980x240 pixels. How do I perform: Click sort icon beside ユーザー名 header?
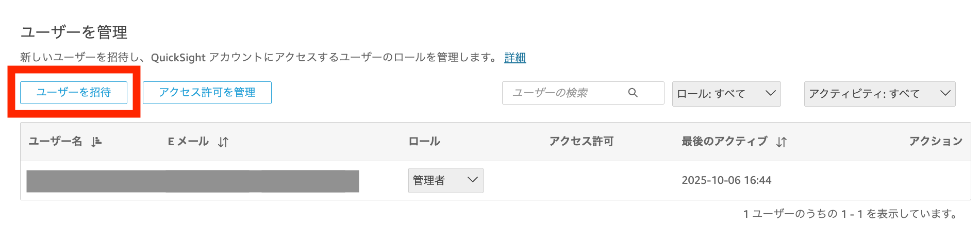pos(96,142)
